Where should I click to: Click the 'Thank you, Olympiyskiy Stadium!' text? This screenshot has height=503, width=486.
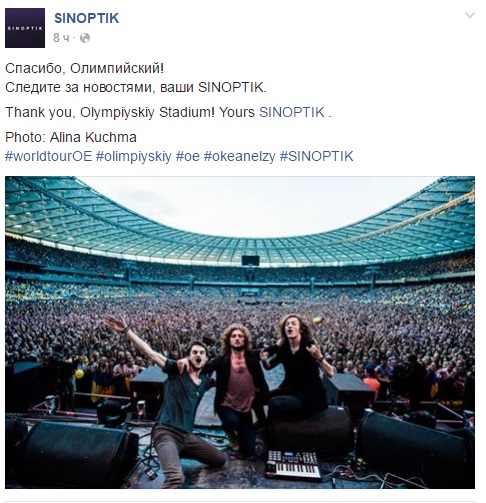tap(110, 112)
